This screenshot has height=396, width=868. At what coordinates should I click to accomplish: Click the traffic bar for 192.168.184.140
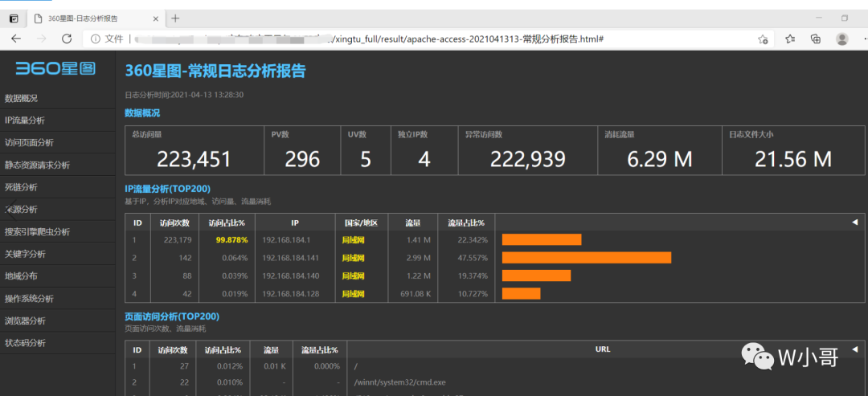pyautogui.click(x=536, y=276)
